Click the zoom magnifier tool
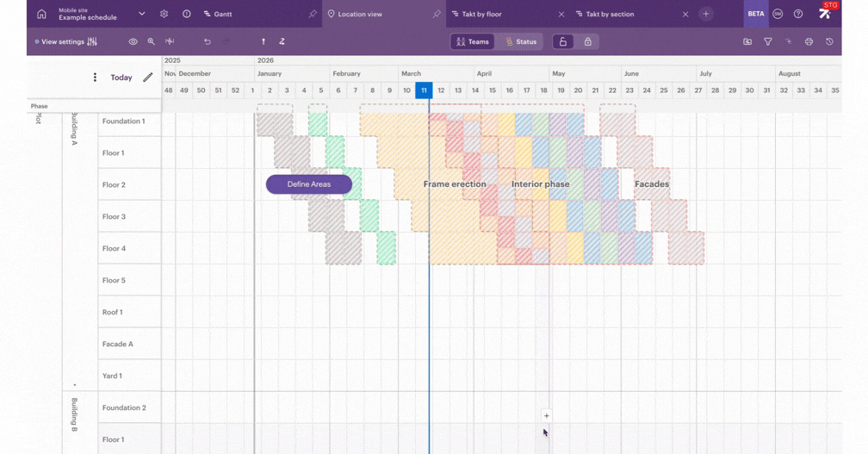868x454 pixels. (x=152, y=41)
